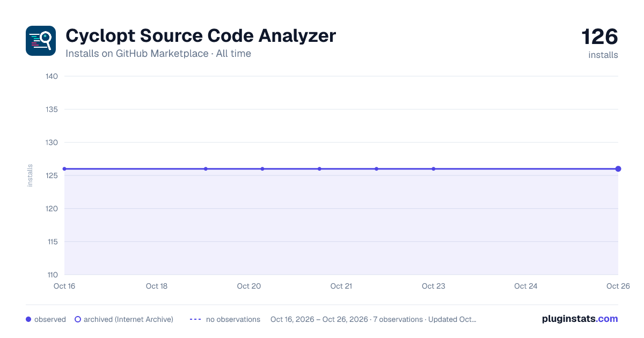The height and width of the screenshot is (338, 644).
Task: Click the Cyclopt Source Code Analyzer logo icon
Action: point(41,41)
